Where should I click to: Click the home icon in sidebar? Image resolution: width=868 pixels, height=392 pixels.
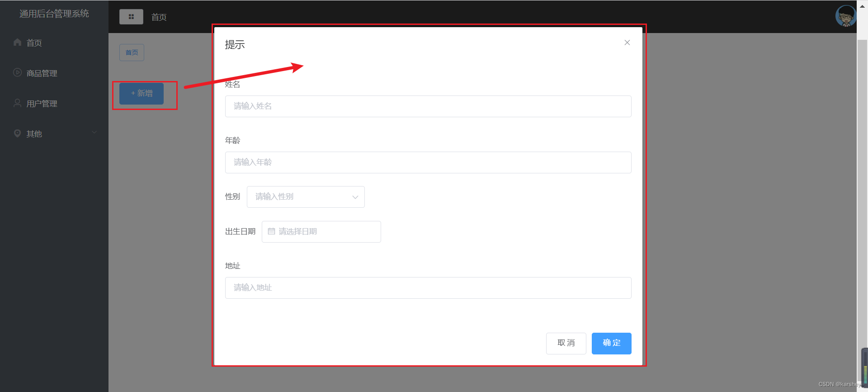18,42
